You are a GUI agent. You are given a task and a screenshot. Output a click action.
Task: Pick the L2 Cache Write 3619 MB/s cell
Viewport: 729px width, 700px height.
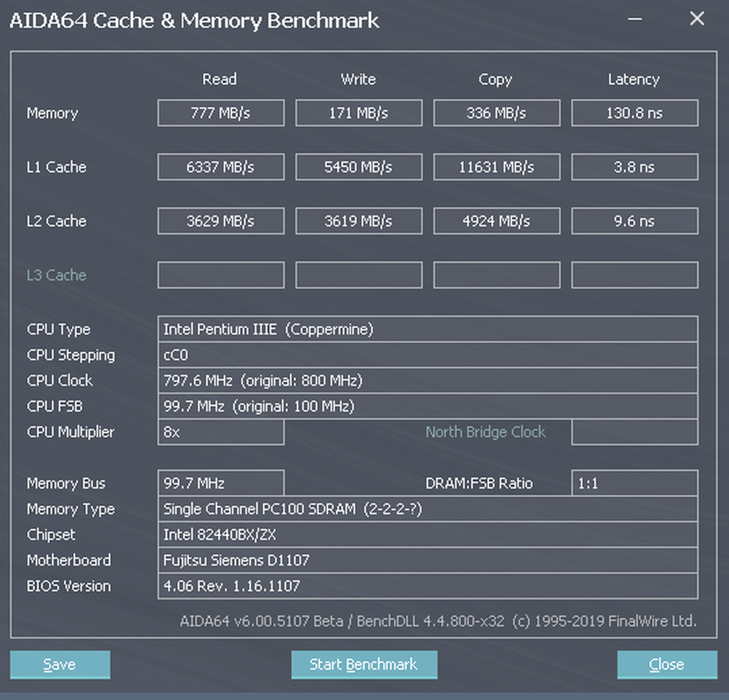[x=359, y=221]
